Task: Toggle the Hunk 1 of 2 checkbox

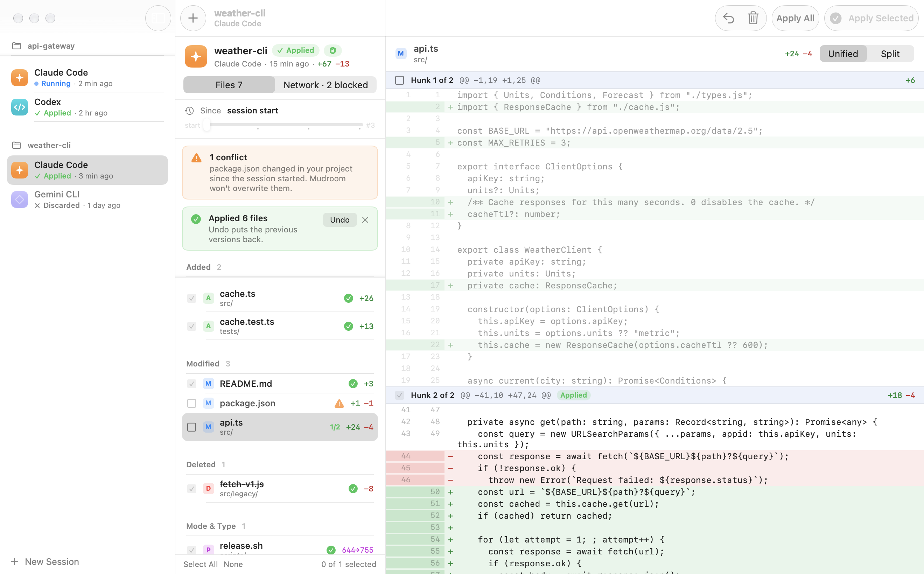Action: (399, 80)
